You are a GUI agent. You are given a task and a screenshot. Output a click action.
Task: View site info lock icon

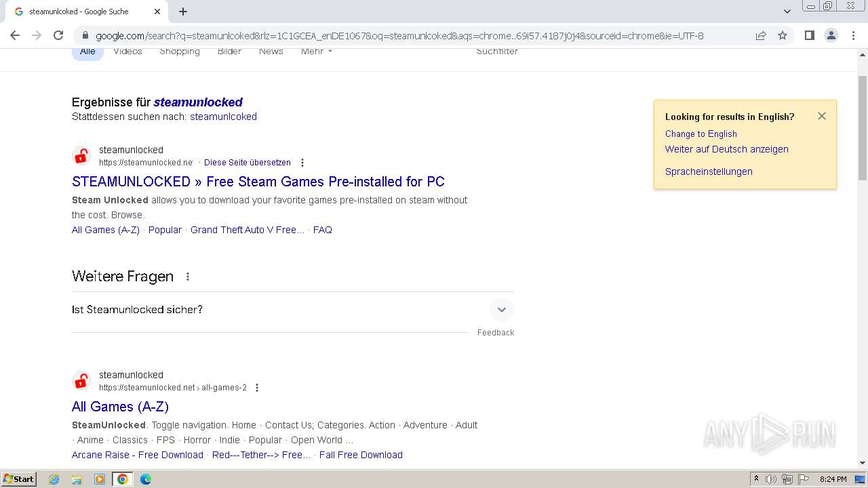(x=85, y=36)
